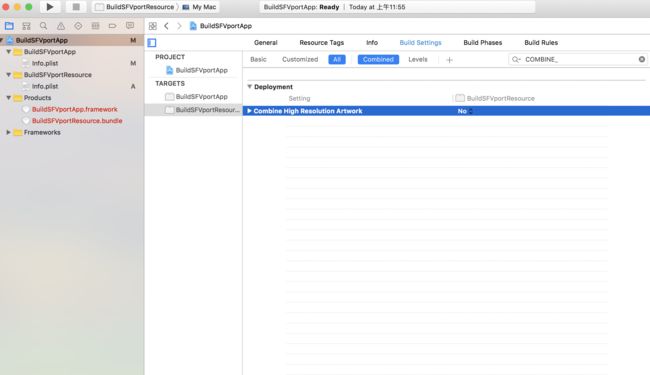The image size is (650, 375).
Task: Click the related items grid icon
Action: tap(153, 26)
